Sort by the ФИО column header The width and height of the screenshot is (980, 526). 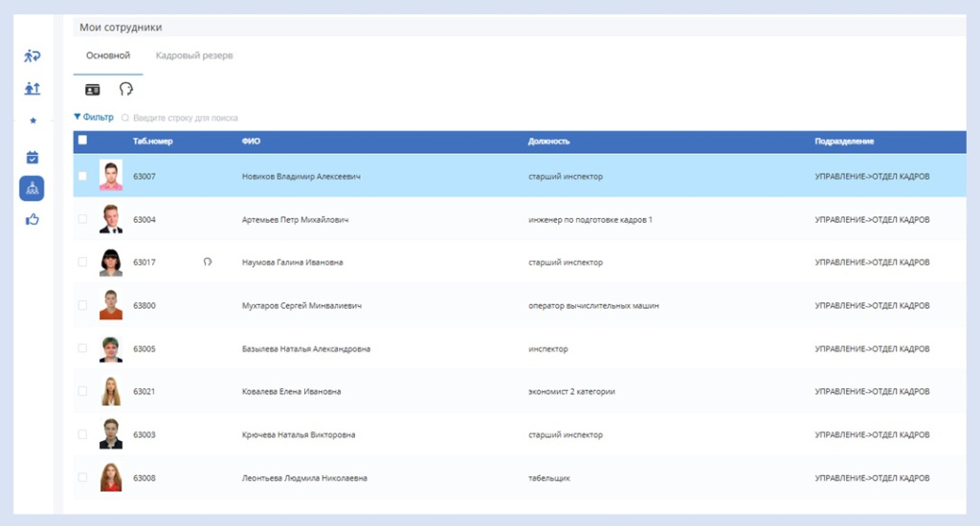(x=252, y=142)
